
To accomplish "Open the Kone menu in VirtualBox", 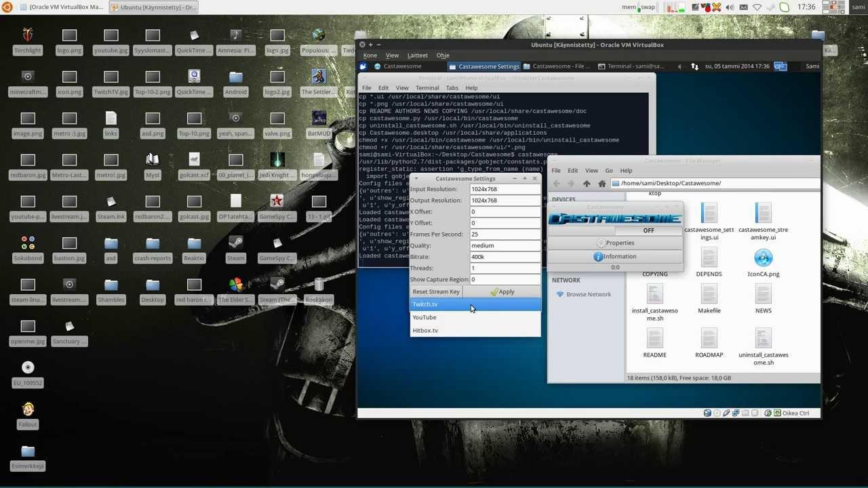I will coord(370,56).
